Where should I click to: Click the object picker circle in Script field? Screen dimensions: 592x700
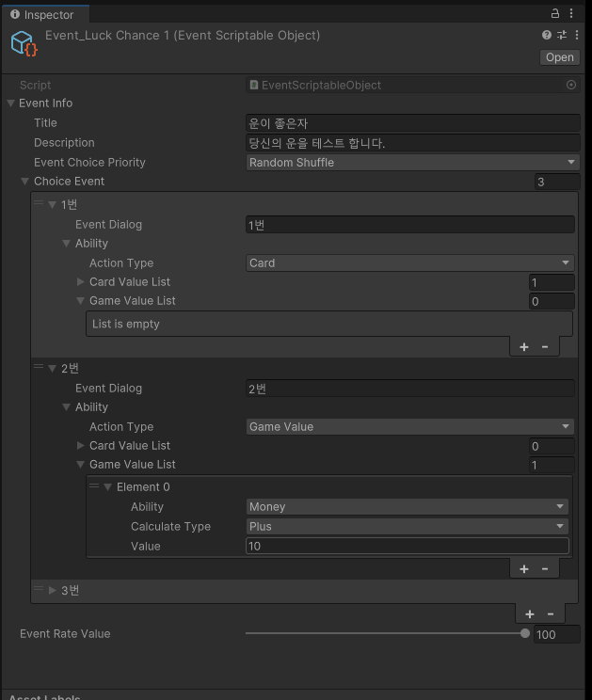571,85
